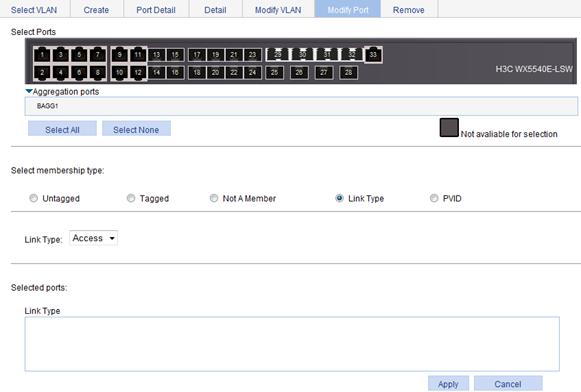581x392 pixels.
Task: Switch to the Select VLAN tab
Action: pos(34,10)
